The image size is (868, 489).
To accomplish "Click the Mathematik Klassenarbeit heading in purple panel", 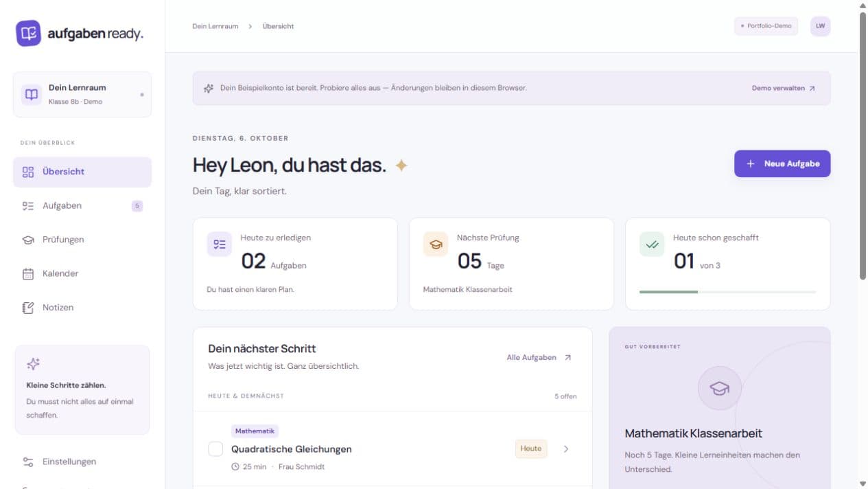I will tap(694, 433).
